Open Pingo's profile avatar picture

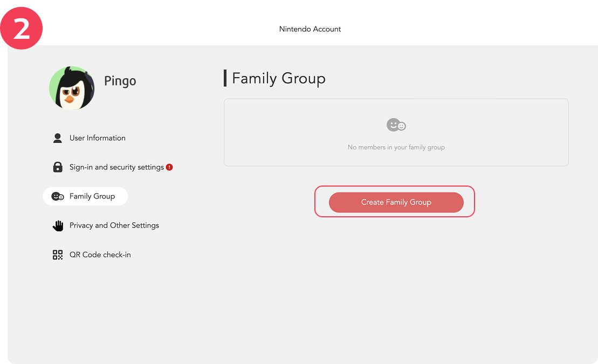coord(72,88)
